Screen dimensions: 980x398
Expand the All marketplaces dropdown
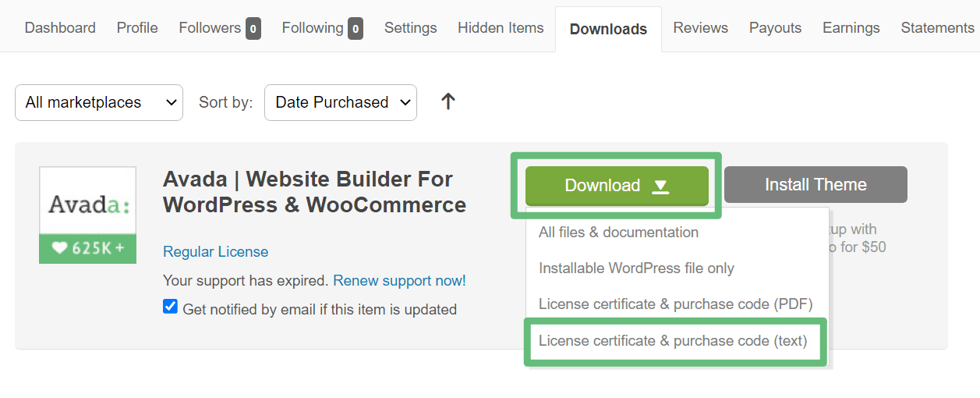(x=99, y=102)
